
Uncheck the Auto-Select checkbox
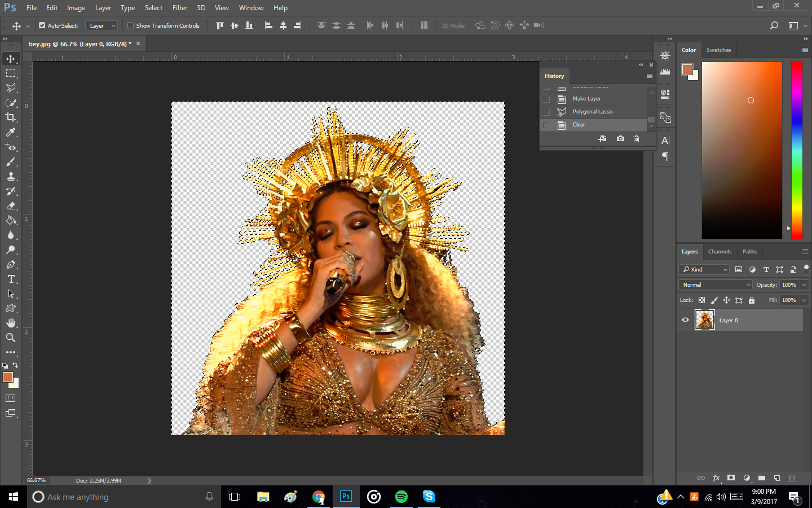pyautogui.click(x=42, y=25)
